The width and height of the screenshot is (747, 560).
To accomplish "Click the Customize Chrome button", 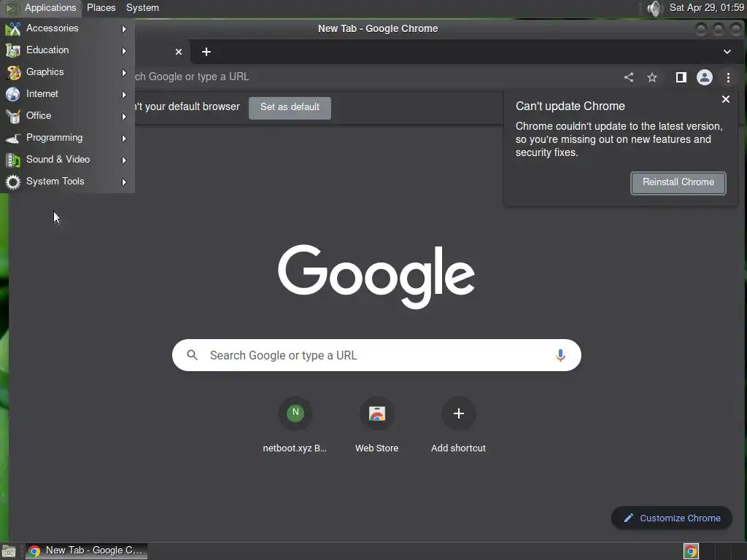I will [672, 518].
